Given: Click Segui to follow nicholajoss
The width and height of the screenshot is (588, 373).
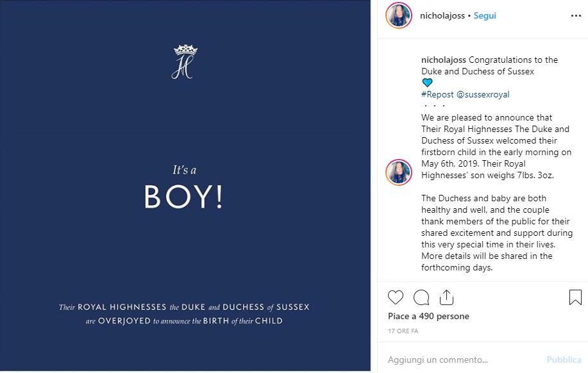Looking at the screenshot, I should (x=484, y=15).
